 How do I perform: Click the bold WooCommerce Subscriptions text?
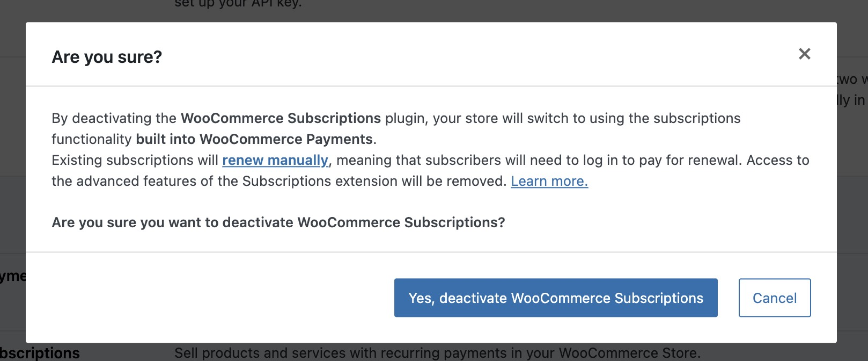pos(279,118)
